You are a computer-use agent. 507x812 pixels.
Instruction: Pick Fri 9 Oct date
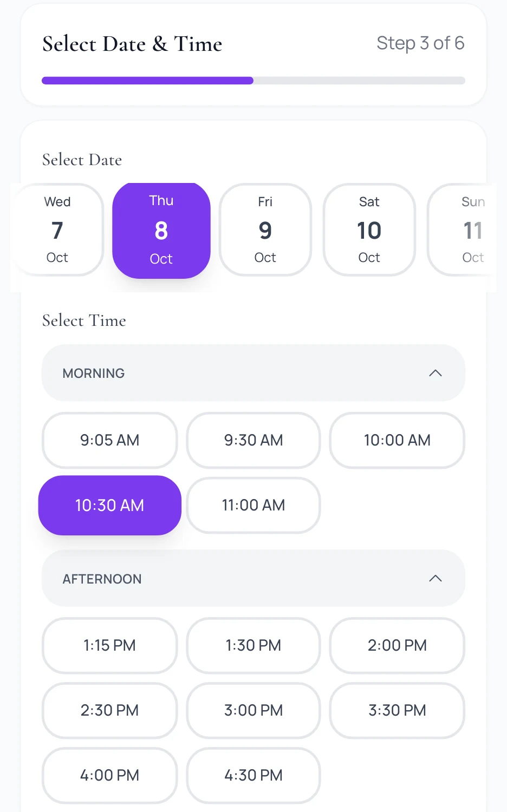click(265, 230)
